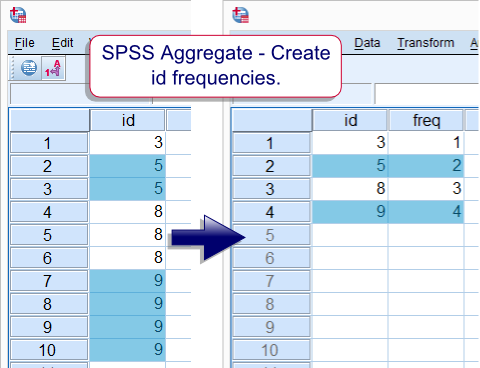
Task: Click id value 9 in row 9, left window
Action: pyautogui.click(x=127, y=327)
